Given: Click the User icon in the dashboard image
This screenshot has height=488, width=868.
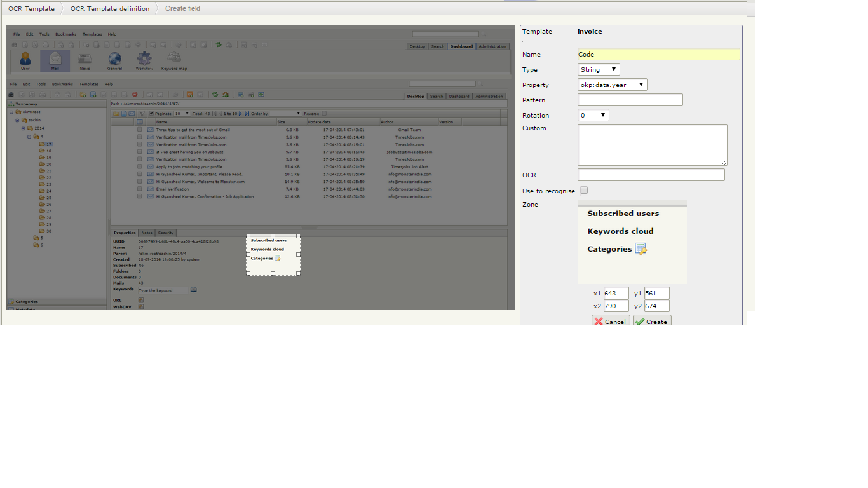Looking at the screenshot, I should [25, 59].
